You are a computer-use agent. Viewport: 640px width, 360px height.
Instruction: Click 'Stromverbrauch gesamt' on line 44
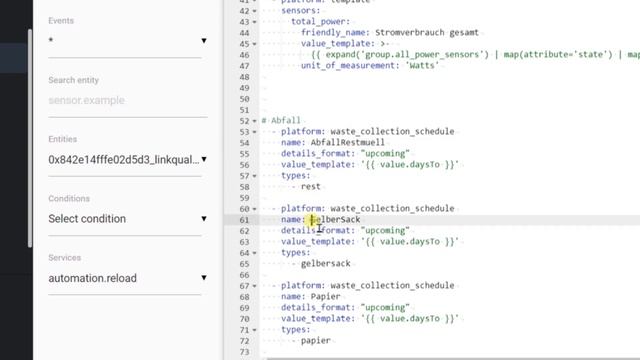click(x=427, y=33)
